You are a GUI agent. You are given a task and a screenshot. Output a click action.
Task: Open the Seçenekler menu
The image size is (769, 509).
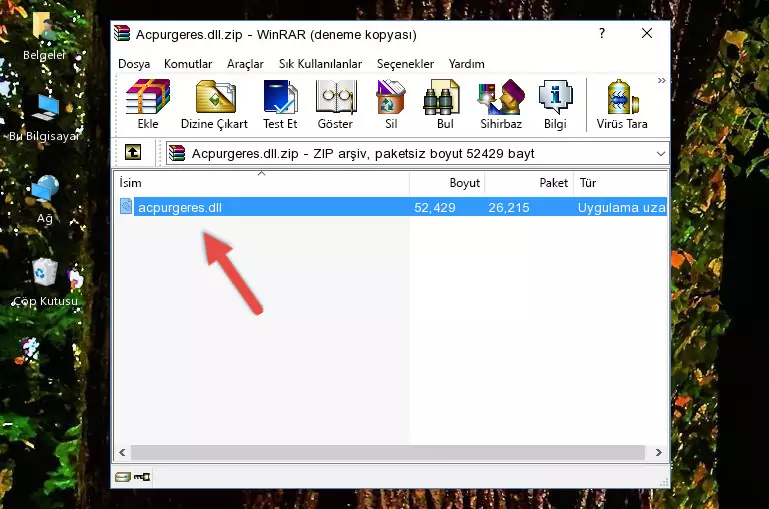click(405, 64)
